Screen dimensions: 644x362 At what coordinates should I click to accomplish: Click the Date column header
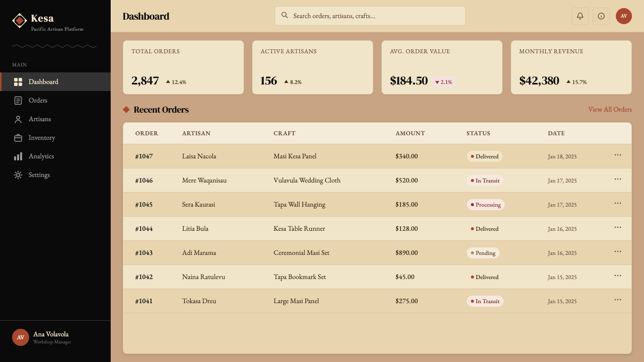(x=556, y=133)
